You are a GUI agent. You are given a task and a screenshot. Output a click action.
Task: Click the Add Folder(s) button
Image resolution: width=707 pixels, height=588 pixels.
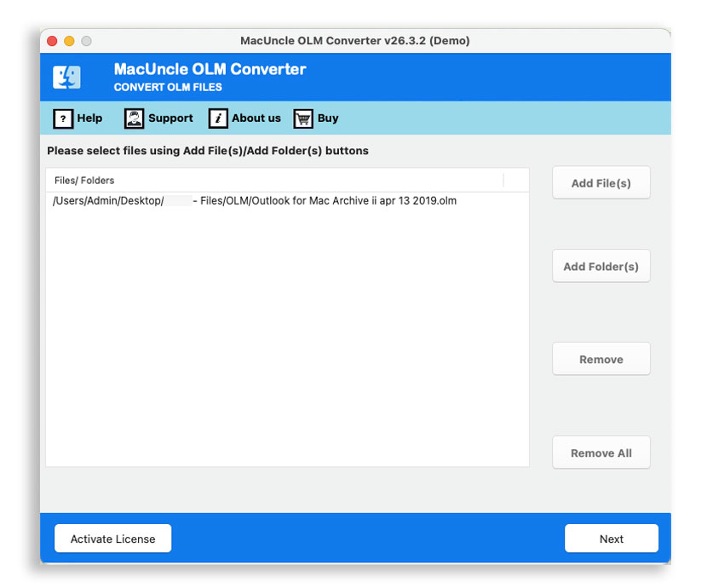point(601,266)
